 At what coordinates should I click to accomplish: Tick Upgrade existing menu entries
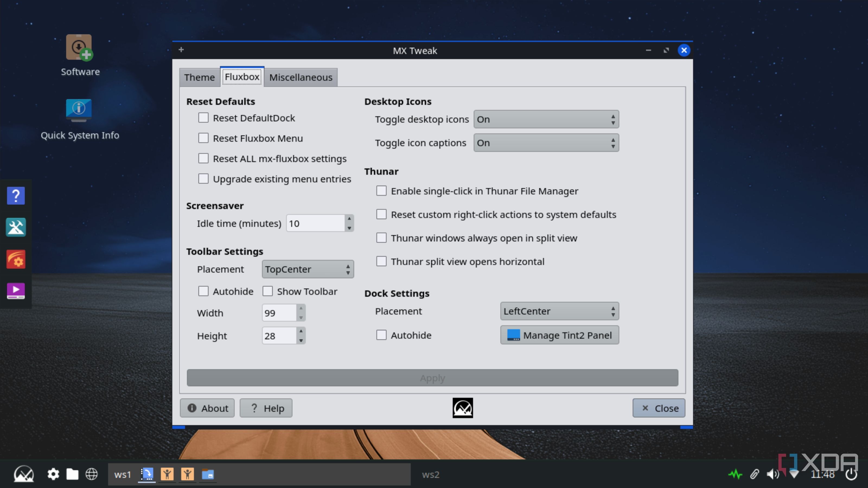pyautogui.click(x=203, y=178)
